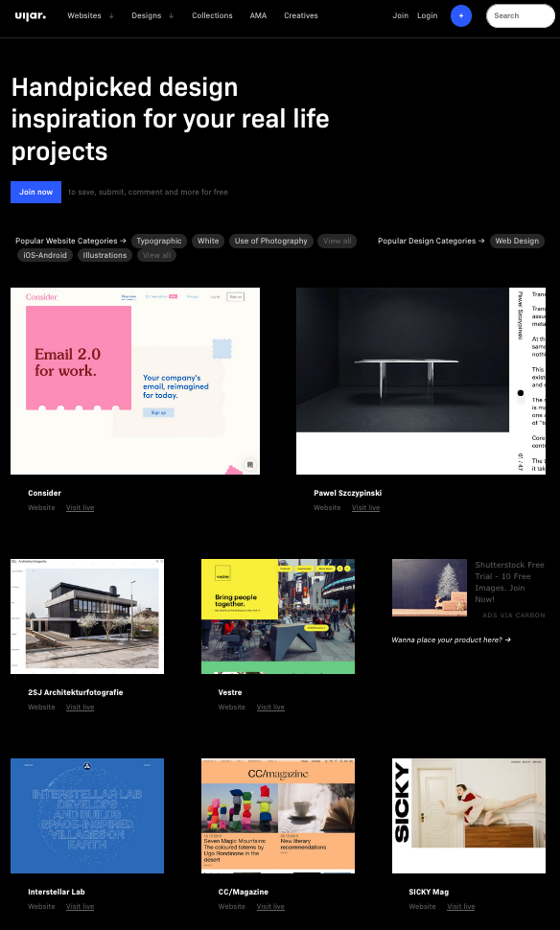
Task: Open the Consider website thumbnail
Action: [x=135, y=381]
